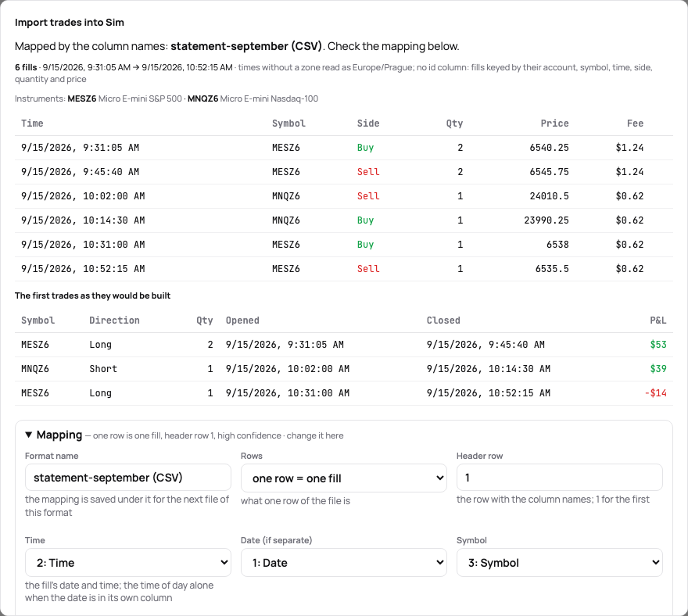Click the fill row at 9:31:05 AM
Viewport: 688px width, 616px height.
click(343, 148)
